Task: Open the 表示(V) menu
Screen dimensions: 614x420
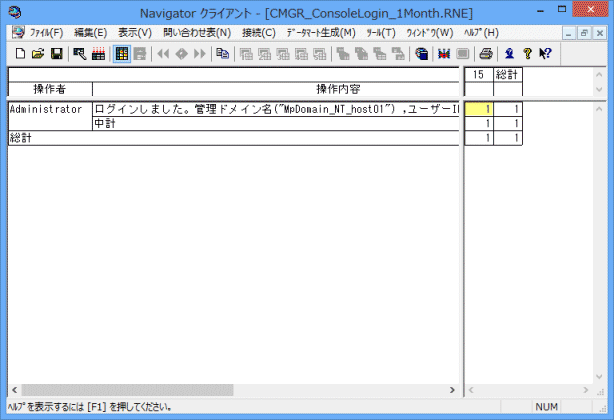Action: pos(135,33)
